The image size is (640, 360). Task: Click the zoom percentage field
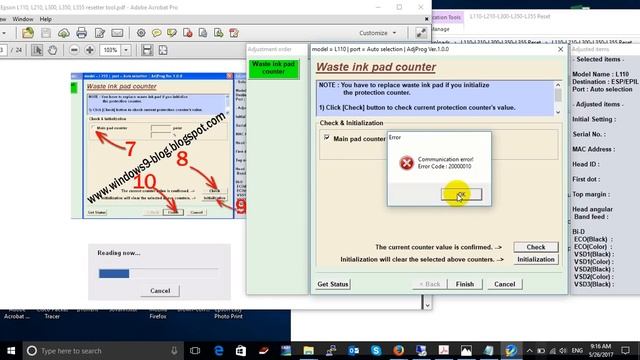(x=110, y=50)
